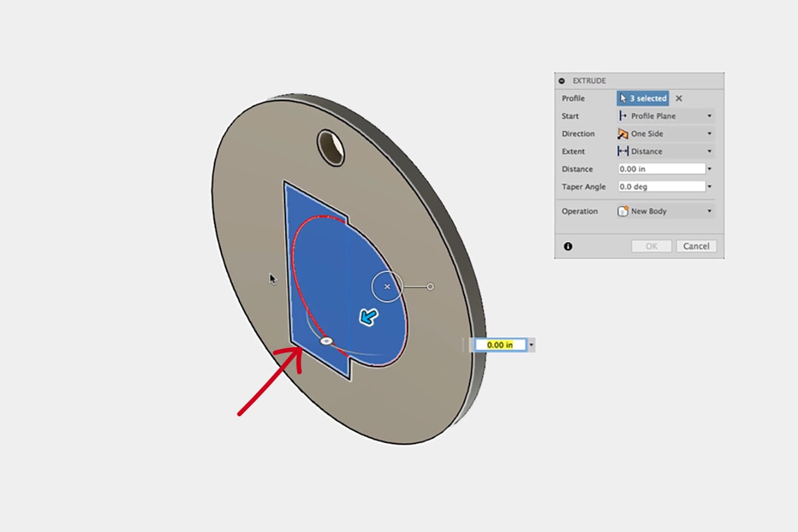Click the 'Direction' label text
Screen dimensions: 798x532
(579, 134)
